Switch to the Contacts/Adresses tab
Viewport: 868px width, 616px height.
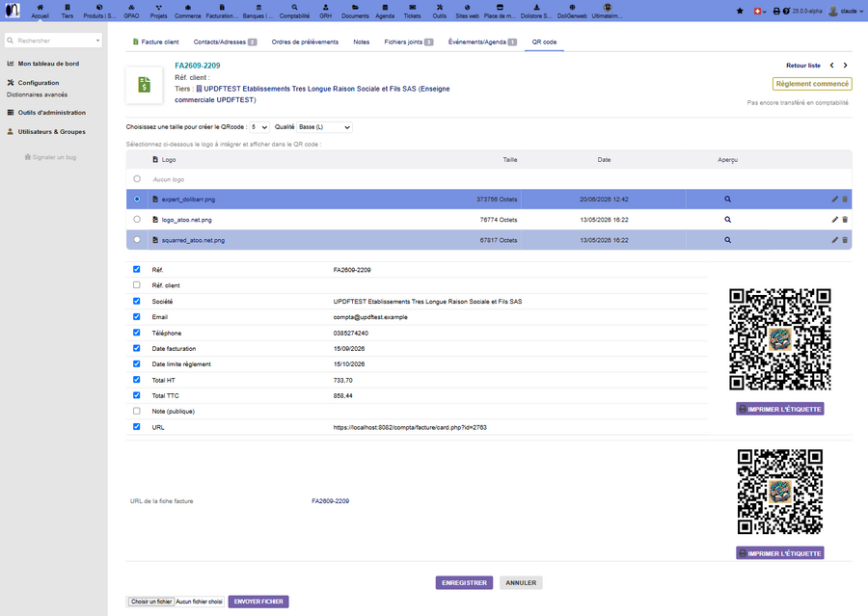225,42
